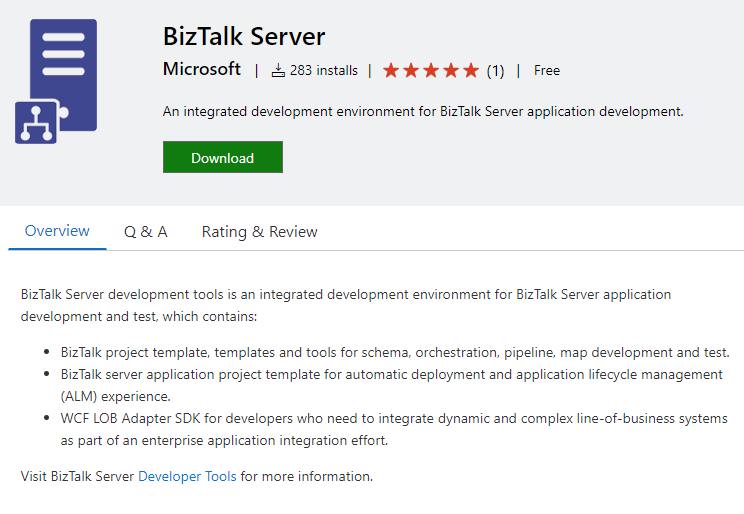744x514 pixels.
Task: Go to the Rating & Review tab
Action: [259, 232]
